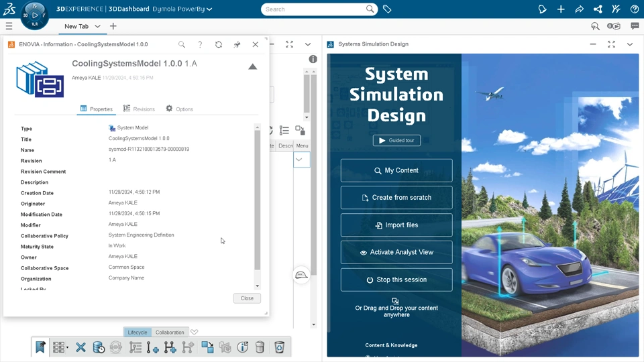The width and height of the screenshot is (644, 362).
Task: Open the New Tab dropdown chevron
Action: (97, 26)
